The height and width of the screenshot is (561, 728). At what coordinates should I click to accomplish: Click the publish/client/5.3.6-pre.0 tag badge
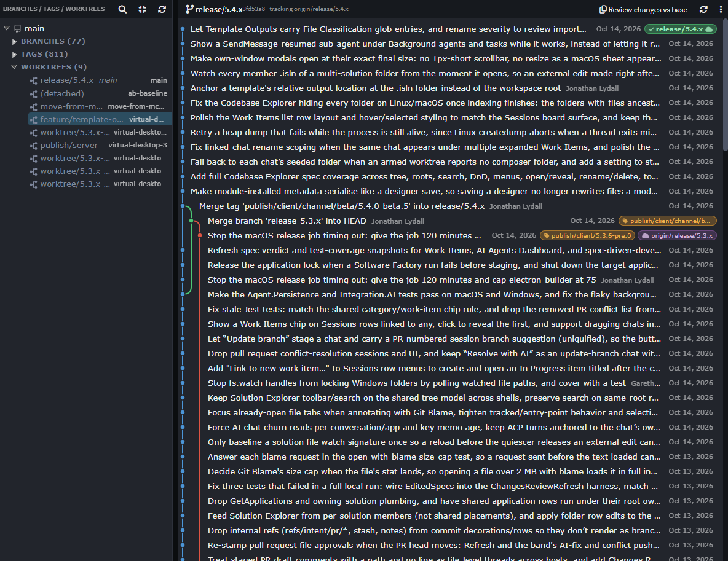(x=587, y=236)
